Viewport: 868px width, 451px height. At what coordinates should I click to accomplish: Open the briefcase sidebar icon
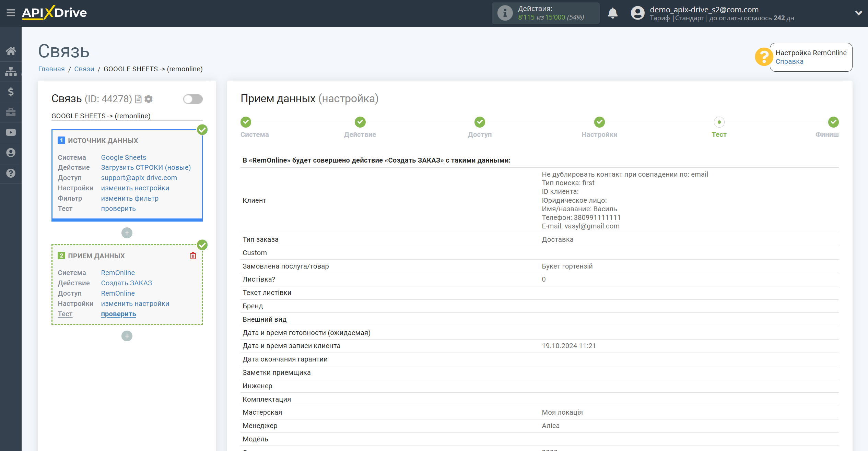tap(11, 112)
